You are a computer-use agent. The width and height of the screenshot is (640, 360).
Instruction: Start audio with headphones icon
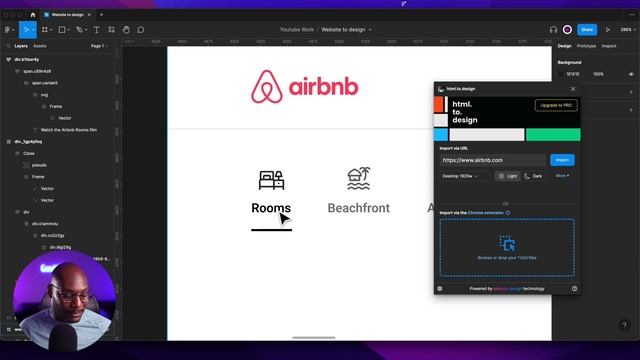[x=553, y=30]
